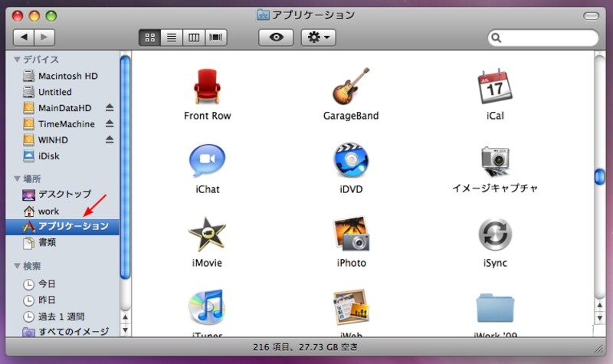This screenshot has width=613, height=364.
Task: Select the iMovie star icon
Action: click(207, 234)
